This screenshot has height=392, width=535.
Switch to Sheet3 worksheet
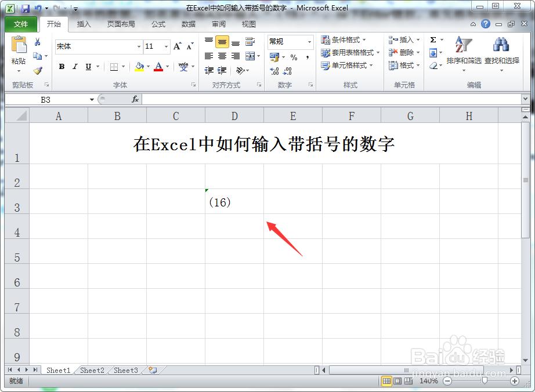126,370
